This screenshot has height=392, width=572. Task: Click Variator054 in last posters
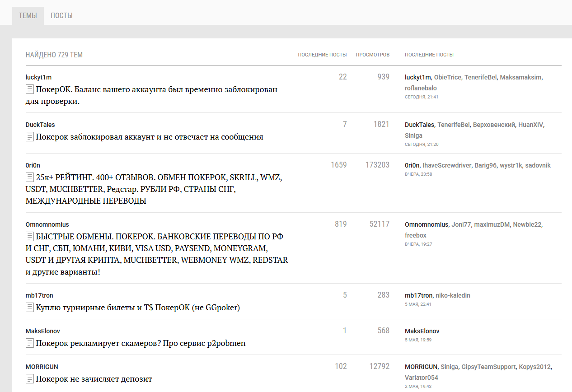[x=422, y=378]
